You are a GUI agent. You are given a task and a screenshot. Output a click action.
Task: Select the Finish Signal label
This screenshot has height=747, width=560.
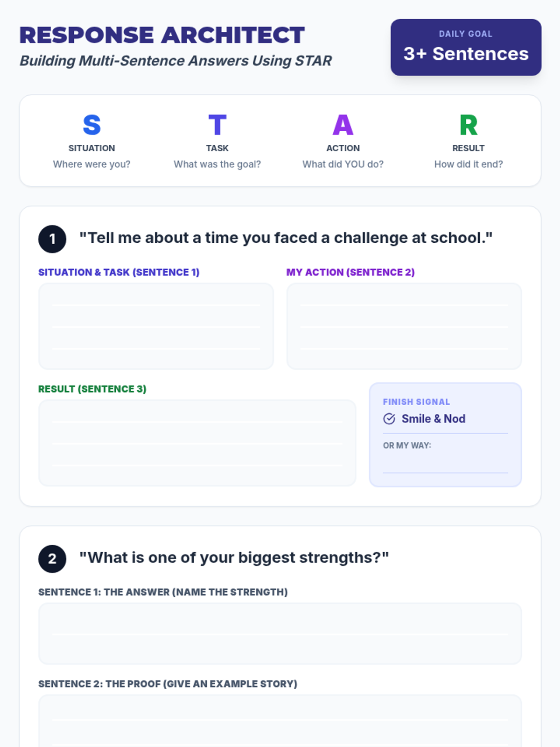point(416,402)
